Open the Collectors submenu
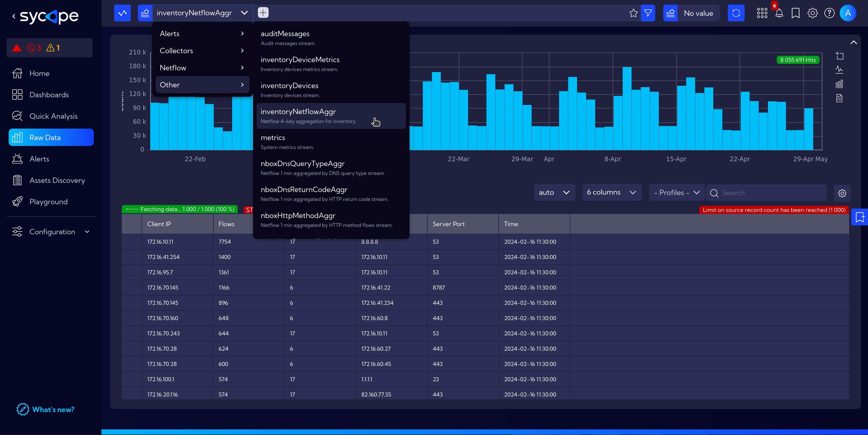Screen dimensions: 868x435 (x=201, y=50)
